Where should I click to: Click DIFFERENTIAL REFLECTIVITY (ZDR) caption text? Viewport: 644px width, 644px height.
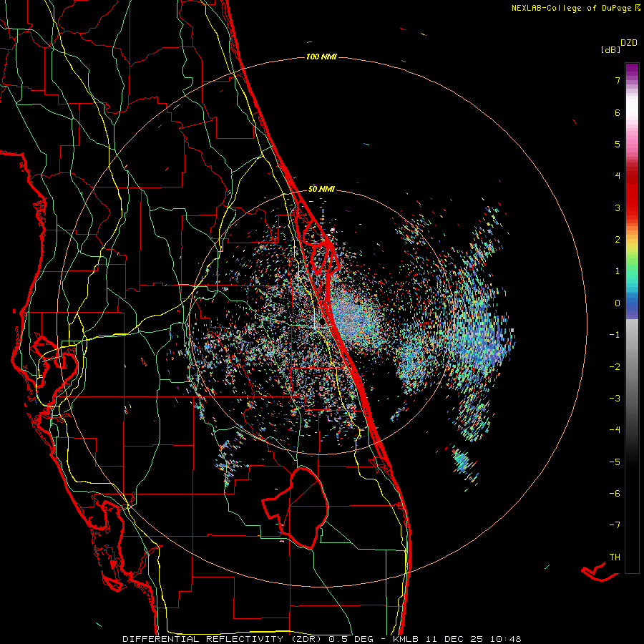coord(223,639)
